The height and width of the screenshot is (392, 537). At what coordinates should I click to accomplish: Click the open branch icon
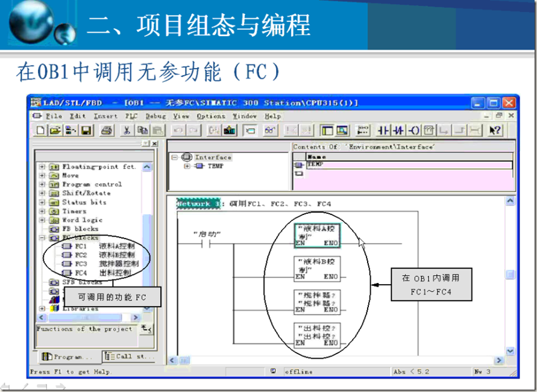(444, 130)
